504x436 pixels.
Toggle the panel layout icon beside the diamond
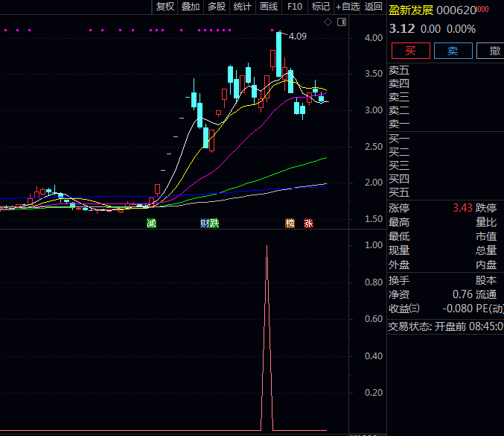339,23
